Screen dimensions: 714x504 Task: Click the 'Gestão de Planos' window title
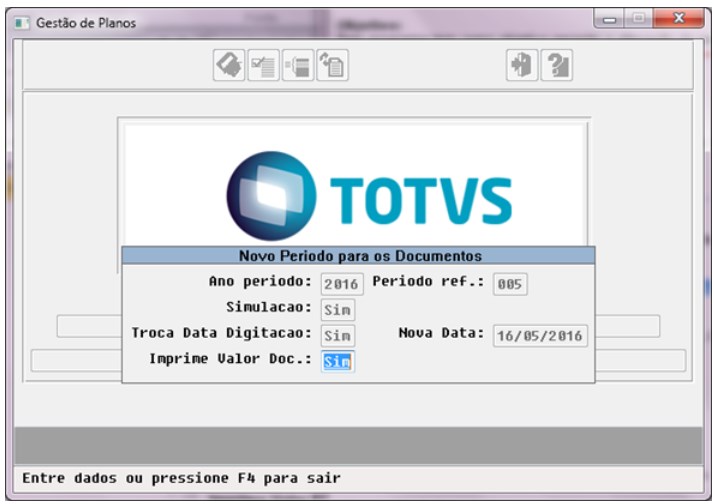86,23
